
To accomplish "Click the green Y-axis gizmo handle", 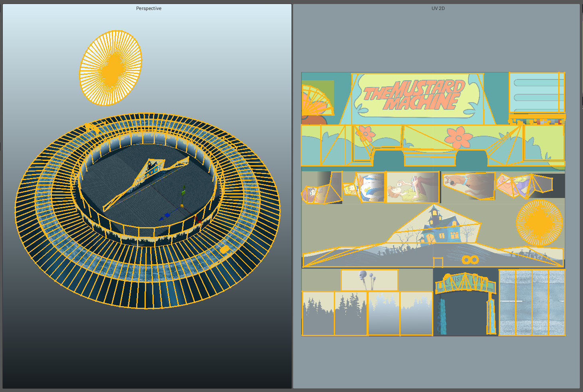I will click(x=183, y=192).
